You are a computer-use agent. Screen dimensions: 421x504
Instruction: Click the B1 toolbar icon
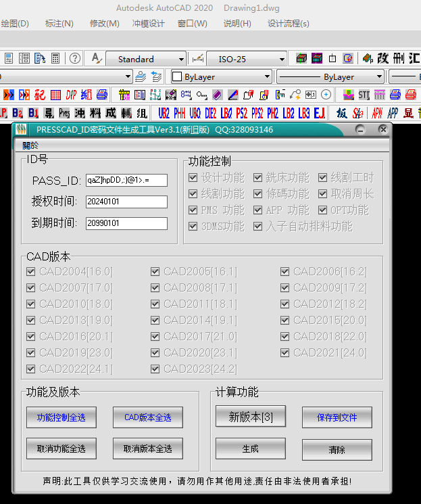click(x=33, y=113)
